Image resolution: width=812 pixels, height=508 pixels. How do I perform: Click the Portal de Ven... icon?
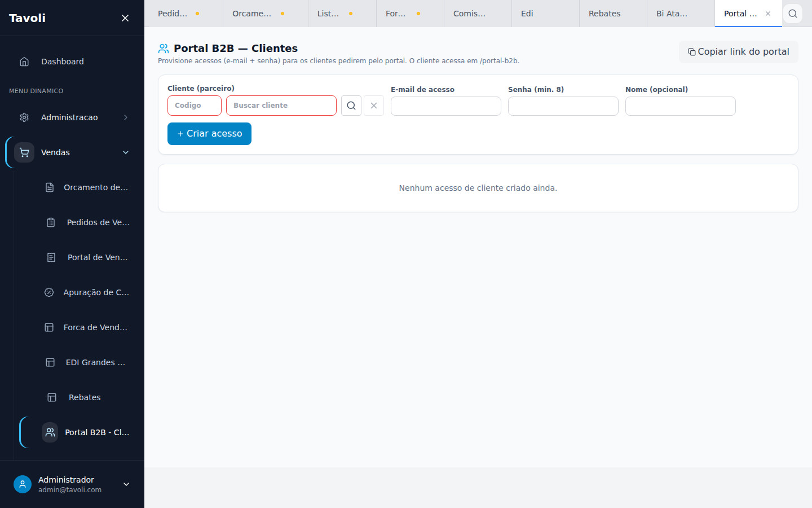click(x=51, y=257)
